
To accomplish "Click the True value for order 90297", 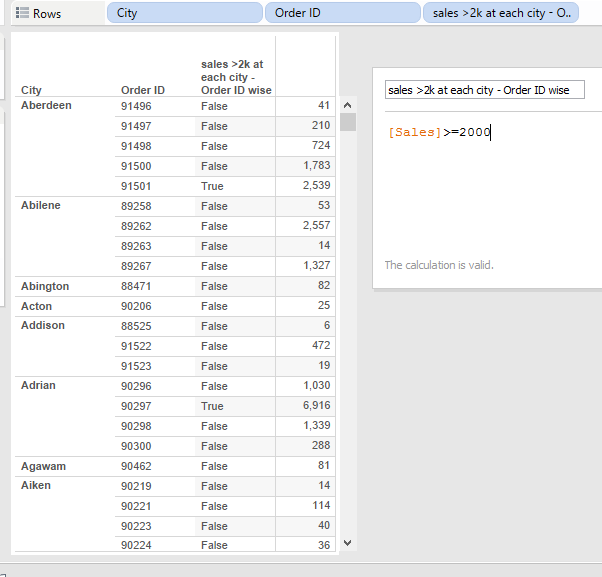I will (x=212, y=406).
